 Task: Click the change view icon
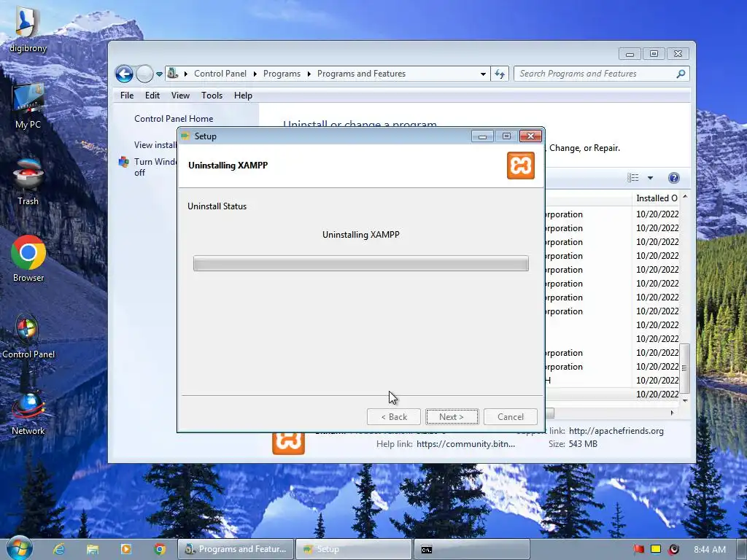pyautogui.click(x=633, y=178)
